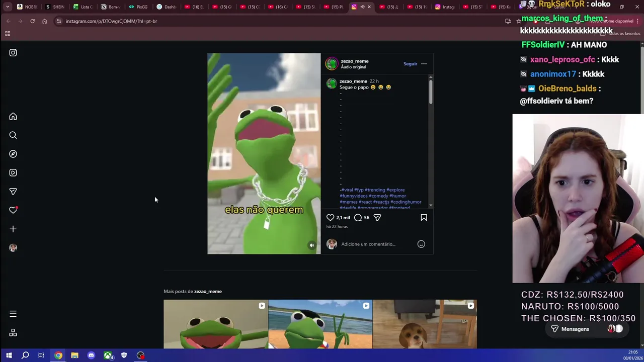
Task: Open Windows taskbar search
Action: (25, 355)
